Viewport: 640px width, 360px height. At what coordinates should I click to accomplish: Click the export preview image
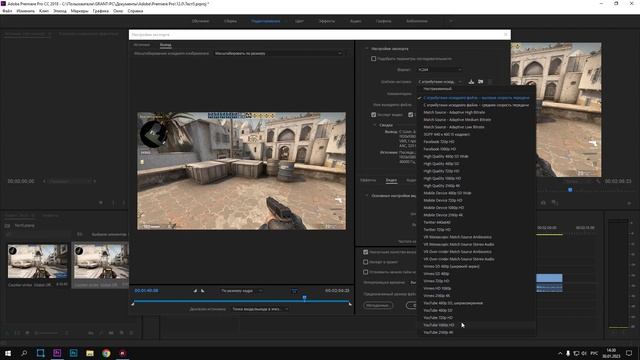(x=241, y=171)
